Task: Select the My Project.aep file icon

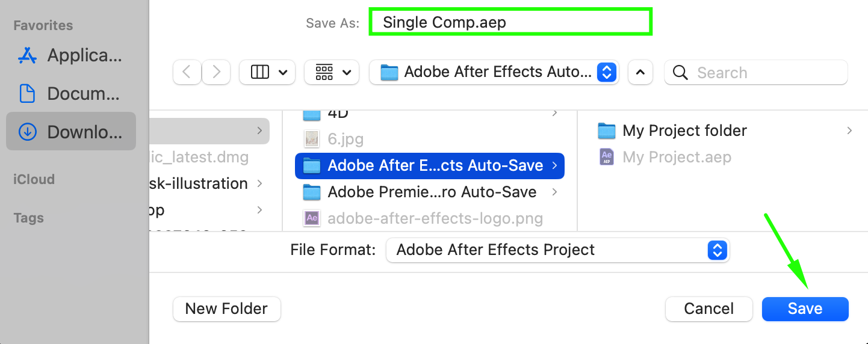Action: coord(607,157)
